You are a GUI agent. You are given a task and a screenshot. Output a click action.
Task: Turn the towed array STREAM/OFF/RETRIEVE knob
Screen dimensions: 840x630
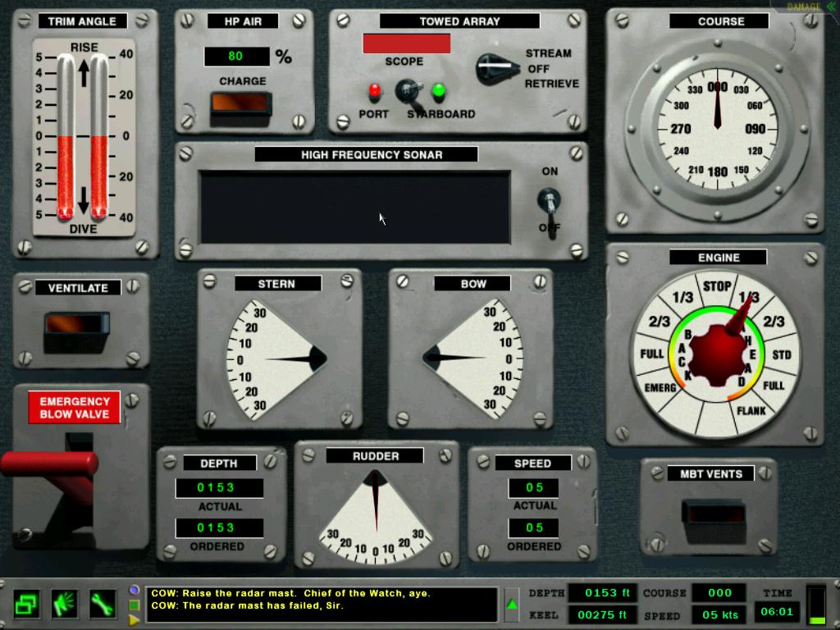click(x=497, y=69)
